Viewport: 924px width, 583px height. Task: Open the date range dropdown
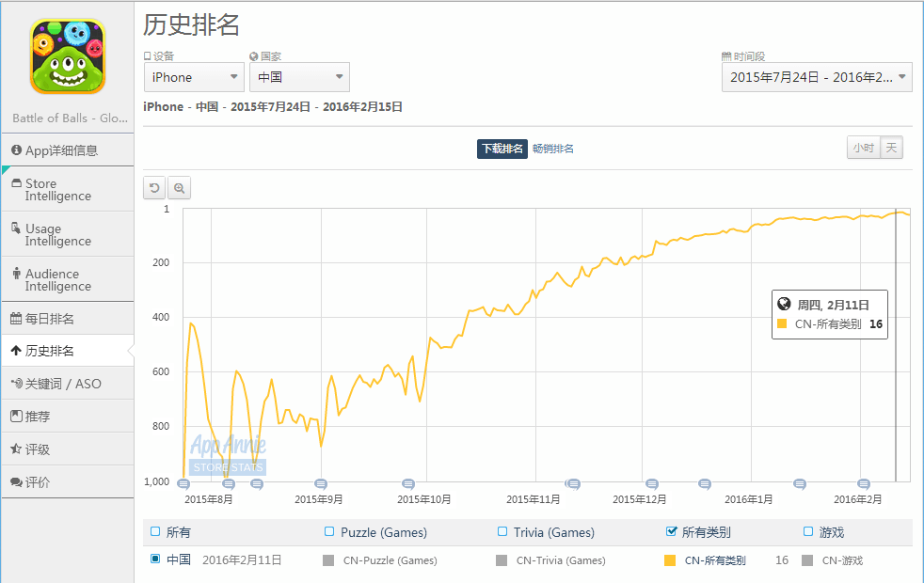817,77
